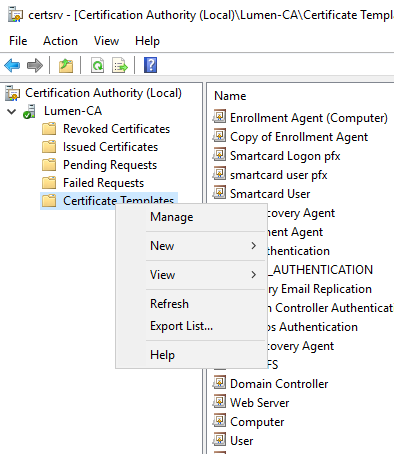Select Certification Authority (Local) tree root
The image size is (394, 454).
103,93
